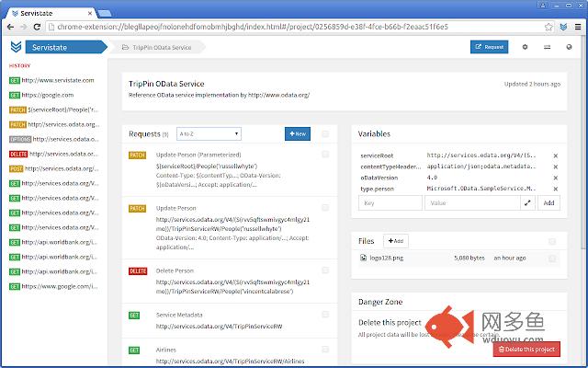Click GET badge of Service Metadata request
The height and width of the screenshot is (368, 588).
(134, 315)
